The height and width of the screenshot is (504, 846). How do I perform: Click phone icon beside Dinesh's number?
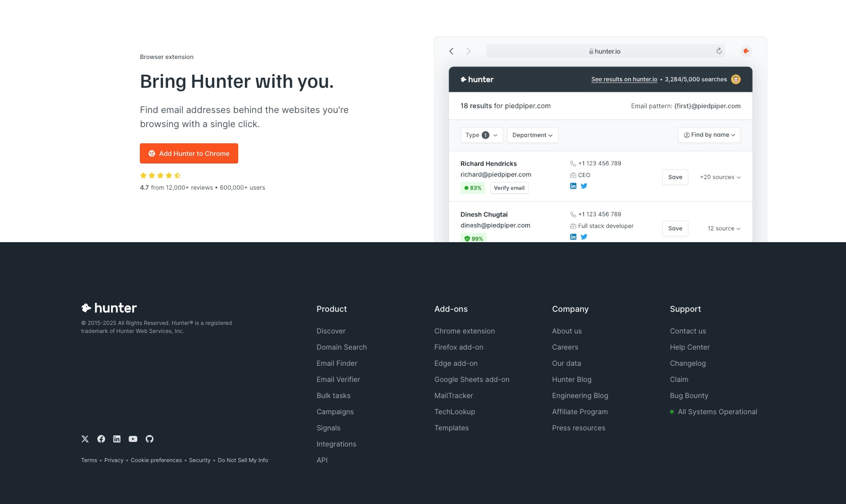point(573,214)
